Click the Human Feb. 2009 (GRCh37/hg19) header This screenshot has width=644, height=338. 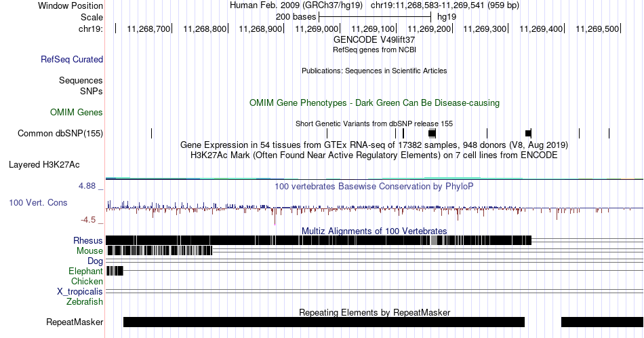point(296,5)
